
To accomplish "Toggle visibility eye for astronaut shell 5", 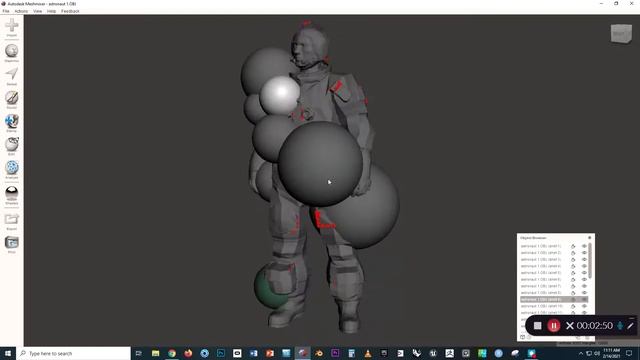I will 584,273.
